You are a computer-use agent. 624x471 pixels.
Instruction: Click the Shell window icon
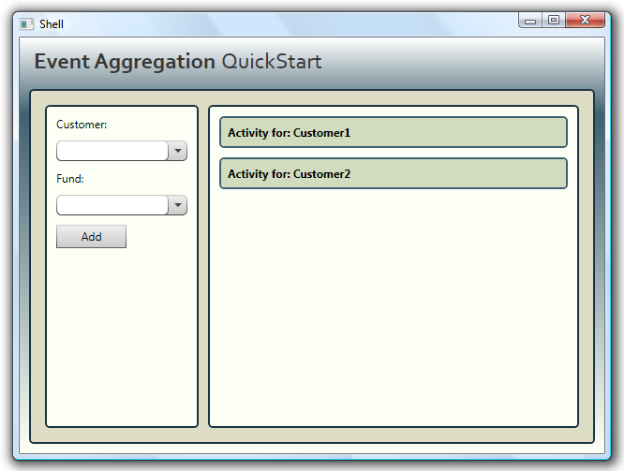coord(27,24)
